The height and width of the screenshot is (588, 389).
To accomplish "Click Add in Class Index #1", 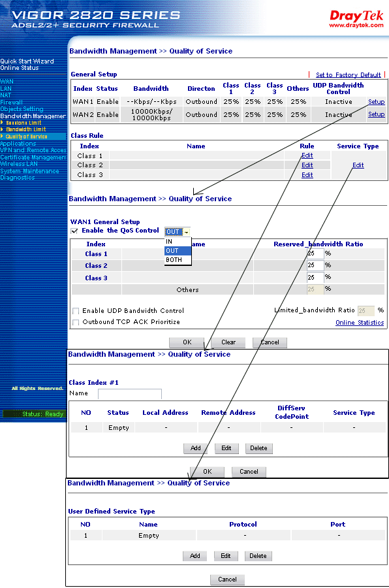I will (x=196, y=448).
